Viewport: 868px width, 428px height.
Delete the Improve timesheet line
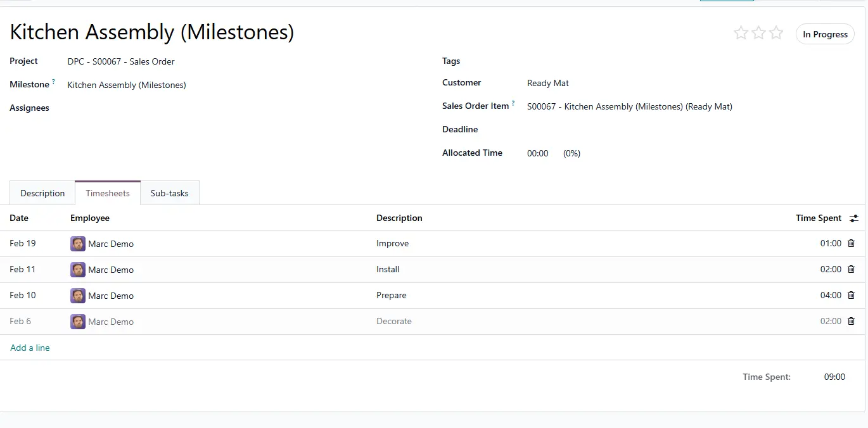coord(851,243)
